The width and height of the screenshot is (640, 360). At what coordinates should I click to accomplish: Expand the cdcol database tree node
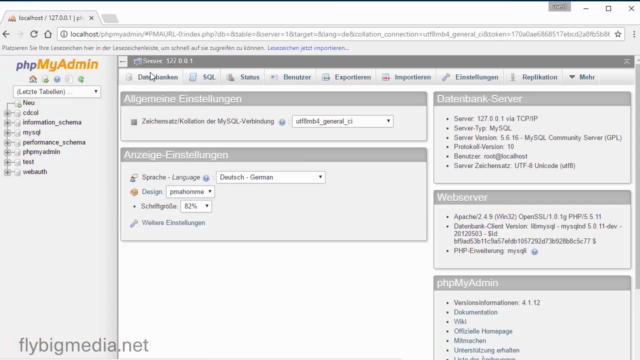pyautogui.click(x=7, y=113)
